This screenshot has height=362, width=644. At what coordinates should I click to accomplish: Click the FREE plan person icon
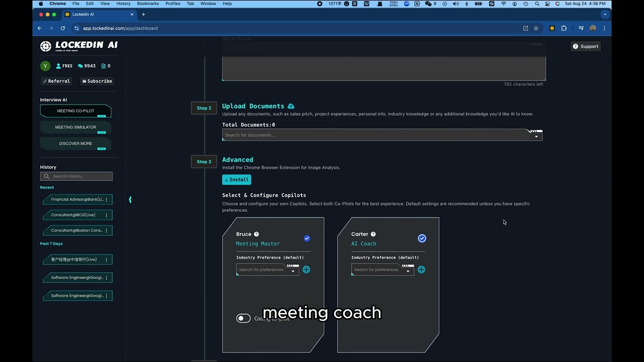[x=58, y=66]
